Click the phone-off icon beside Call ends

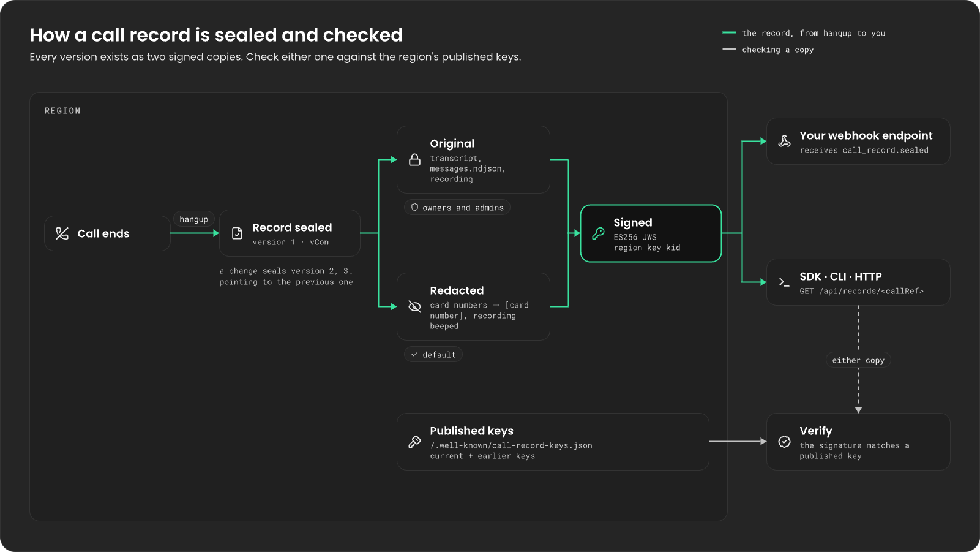point(62,233)
